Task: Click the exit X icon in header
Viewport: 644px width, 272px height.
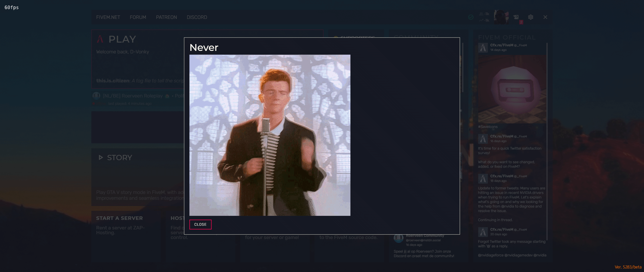Action: (545, 17)
